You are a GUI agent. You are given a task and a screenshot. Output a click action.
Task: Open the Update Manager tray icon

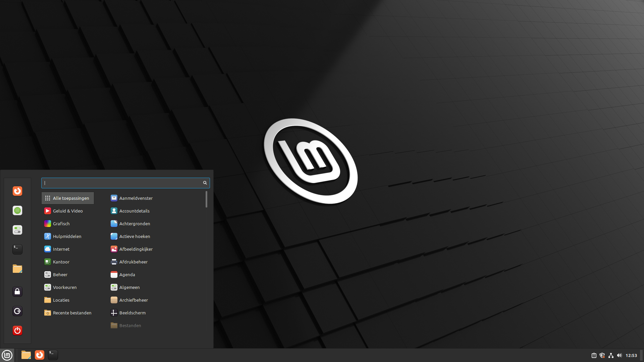click(x=594, y=355)
